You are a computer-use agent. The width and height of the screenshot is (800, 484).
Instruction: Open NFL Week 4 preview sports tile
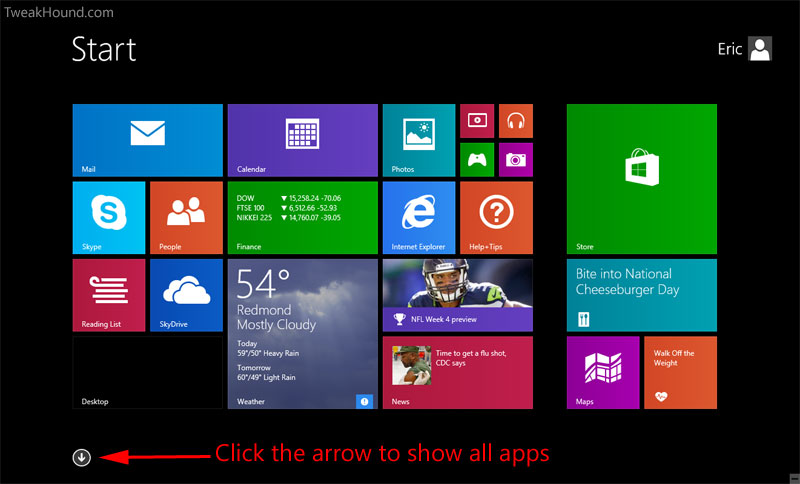[x=458, y=295]
